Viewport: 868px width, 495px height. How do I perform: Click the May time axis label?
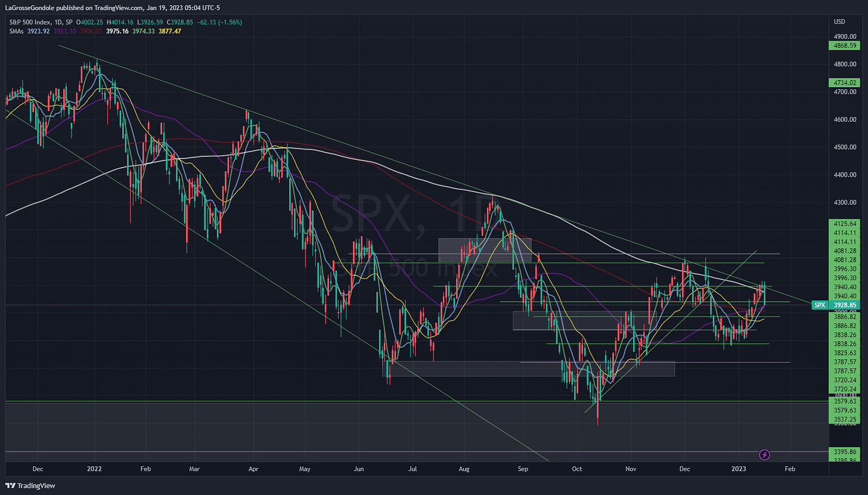pyautogui.click(x=304, y=470)
